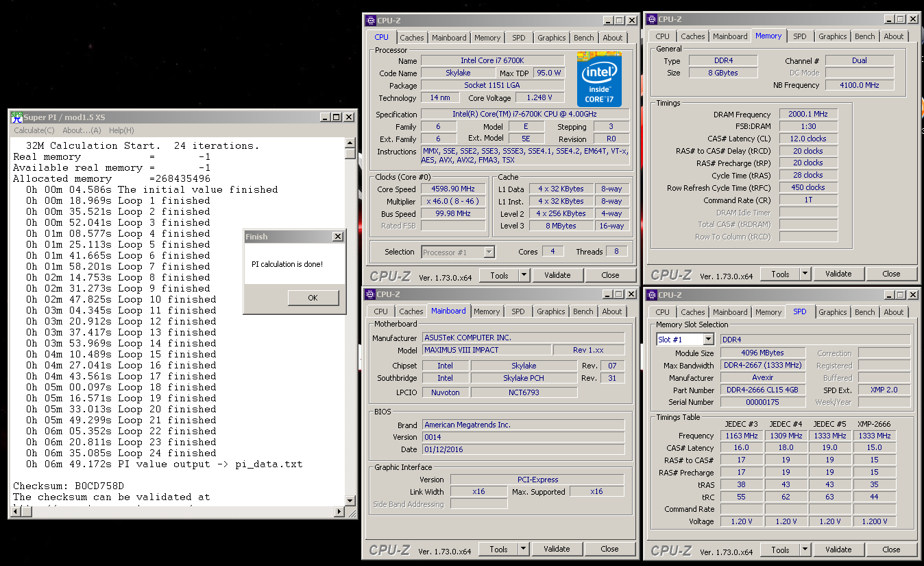Click Close button in CPU window
Screen dimensions: 924x566
(610, 275)
